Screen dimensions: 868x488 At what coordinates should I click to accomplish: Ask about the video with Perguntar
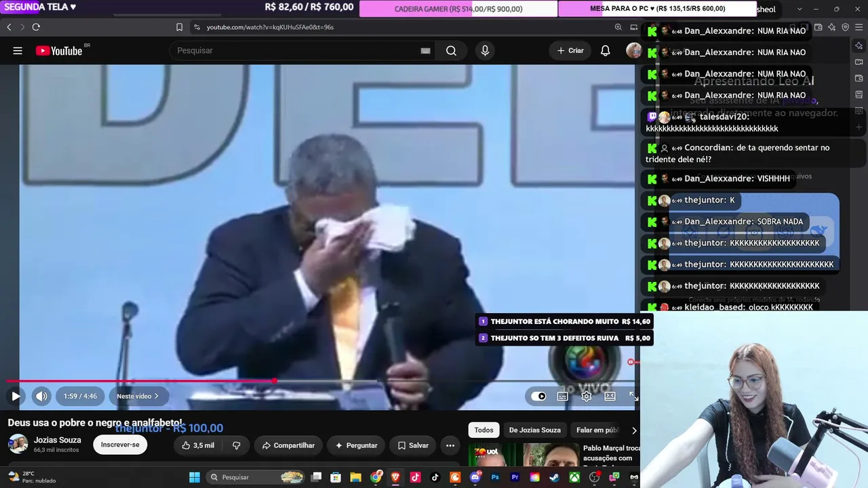tap(356, 445)
